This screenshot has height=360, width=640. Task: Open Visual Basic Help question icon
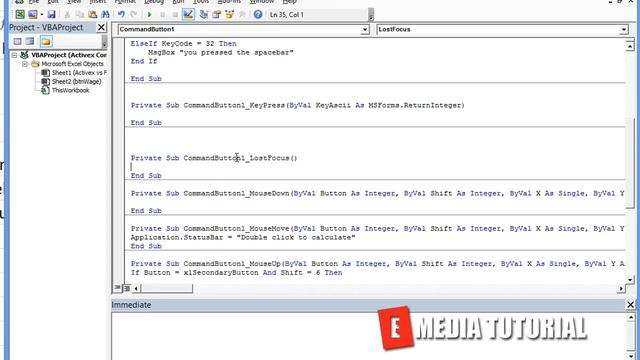click(258, 15)
